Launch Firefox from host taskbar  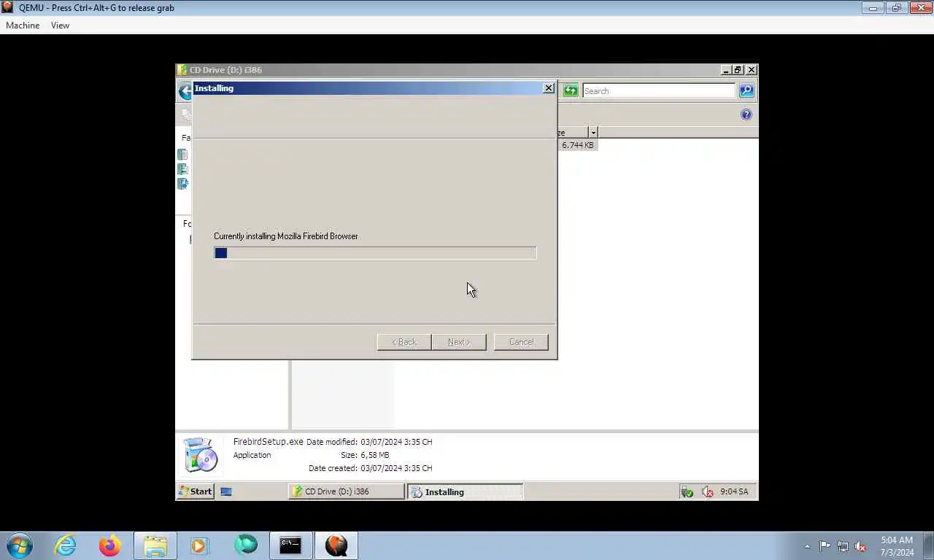click(x=110, y=545)
